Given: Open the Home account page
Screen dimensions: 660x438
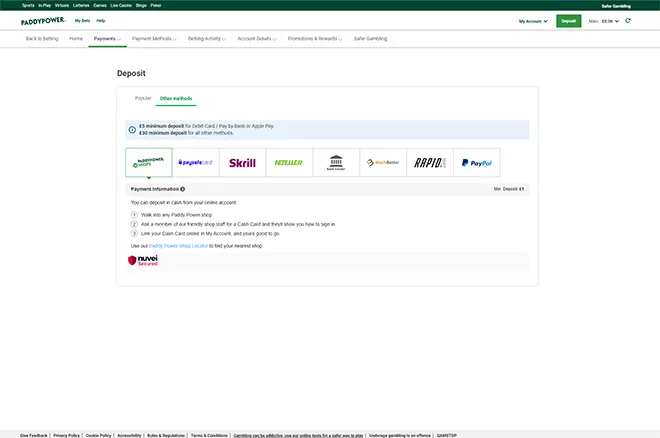Looking at the screenshot, I should tap(76, 39).
